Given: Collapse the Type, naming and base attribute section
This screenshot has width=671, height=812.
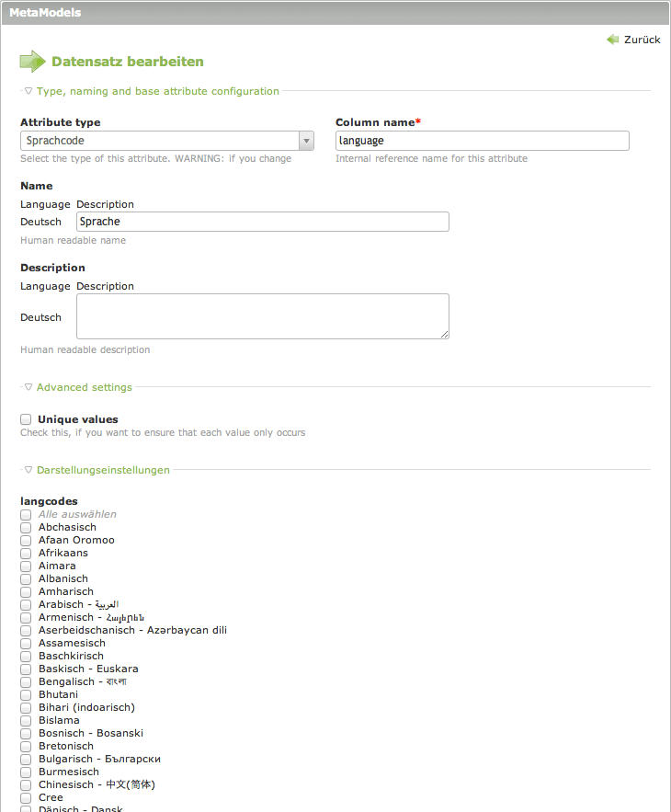Looking at the screenshot, I should pyautogui.click(x=157, y=91).
